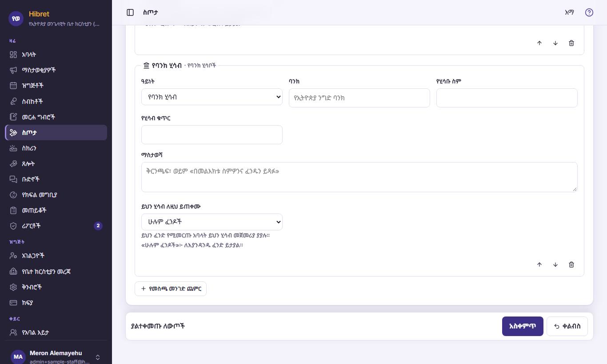Image resolution: width=607 pixels, height=364 pixels.
Task: Click the የክፍል መግቢያ icon
Action: (13, 195)
